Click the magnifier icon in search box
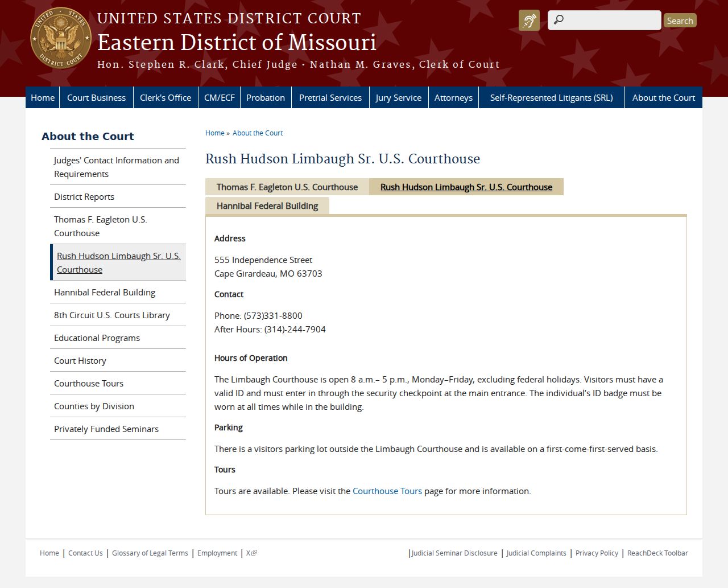This screenshot has height=588, width=728. pyautogui.click(x=559, y=20)
